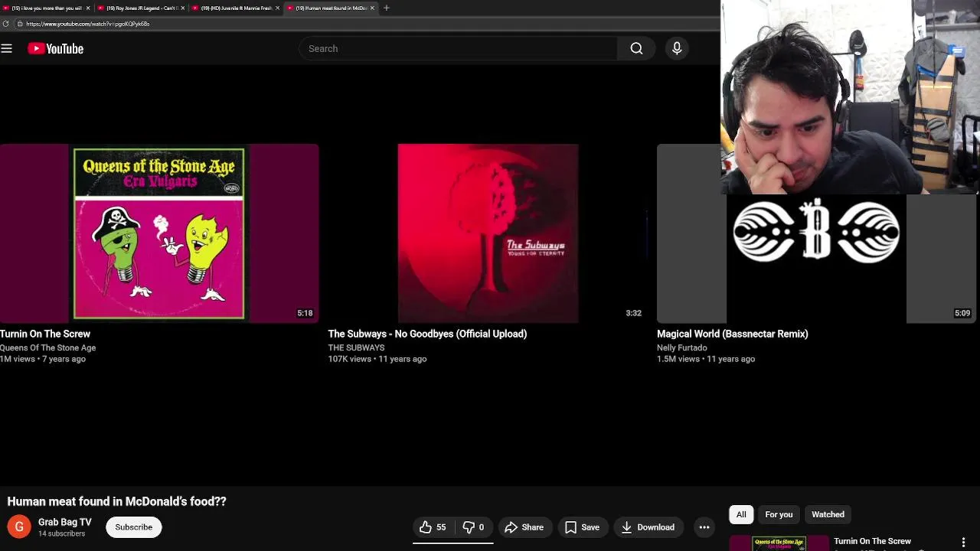Open the three-dot more actions menu beside Download
Screen dimensions: 980x551
pos(704,527)
